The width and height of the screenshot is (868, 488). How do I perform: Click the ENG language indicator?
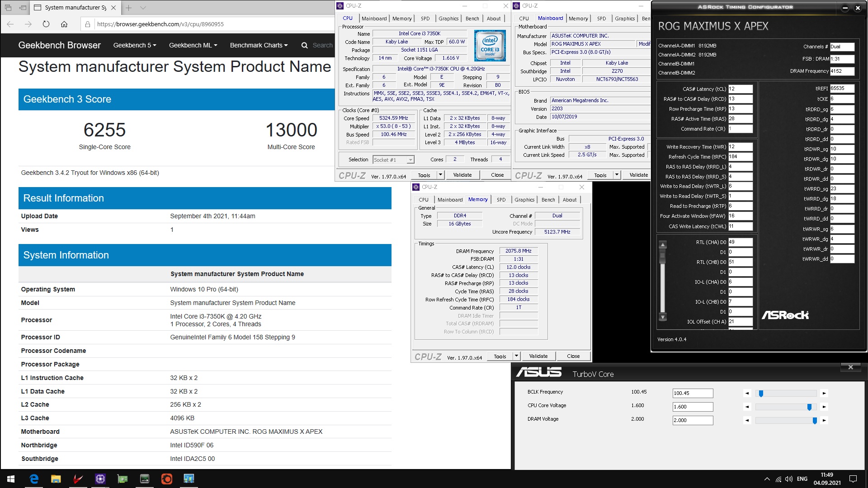[x=802, y=479]
